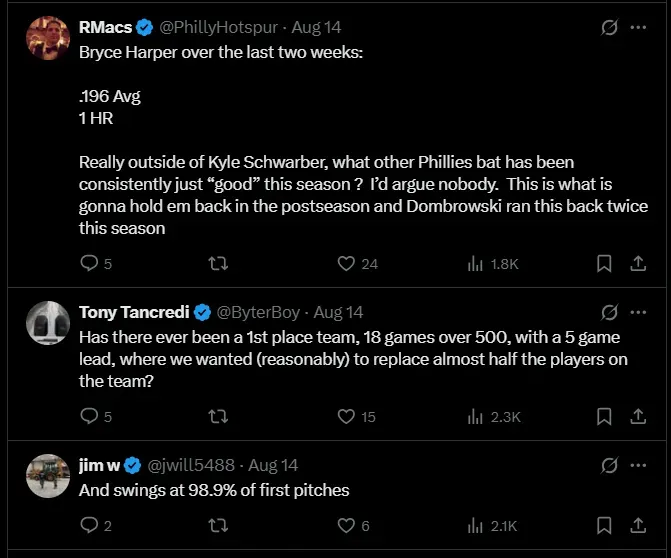Repost jim w's first pitches tweet
671x558 pixels.
pos(217,525)
